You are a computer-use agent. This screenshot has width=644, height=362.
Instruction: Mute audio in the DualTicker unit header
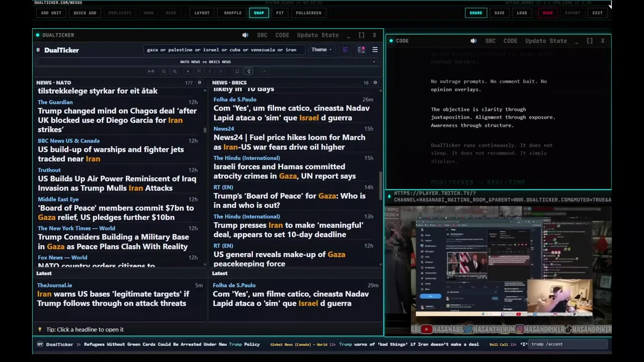245,35
